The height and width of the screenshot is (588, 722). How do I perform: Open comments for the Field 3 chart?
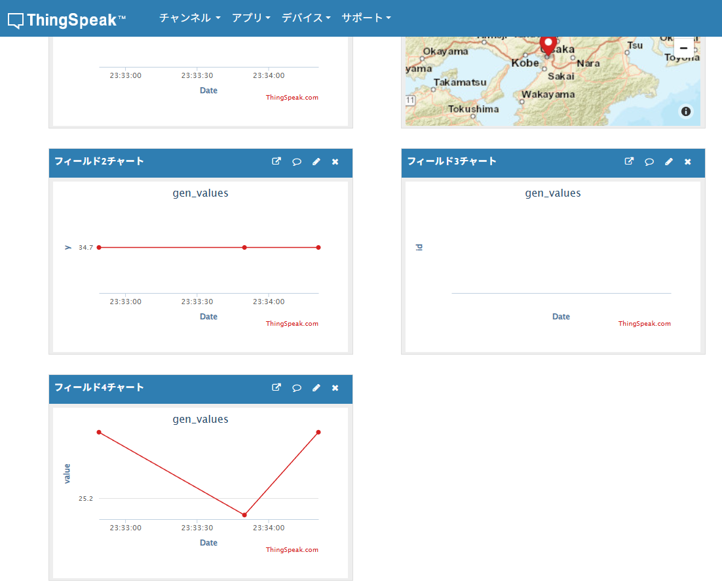point(649,162)
